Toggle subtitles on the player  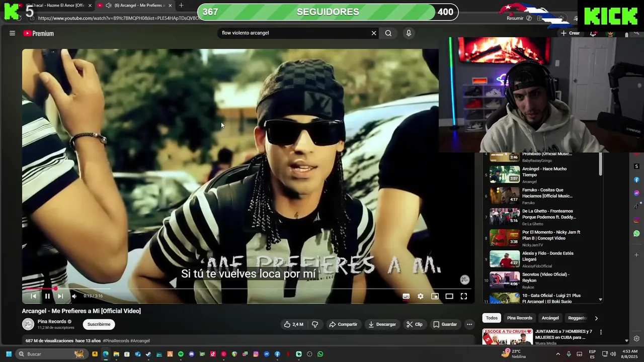(x=406, y=296)
